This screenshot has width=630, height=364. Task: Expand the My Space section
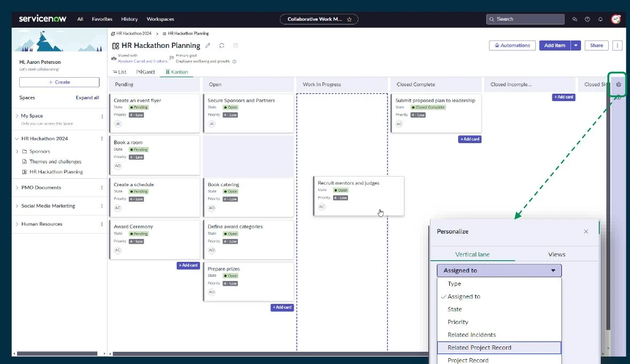point(17,115)
